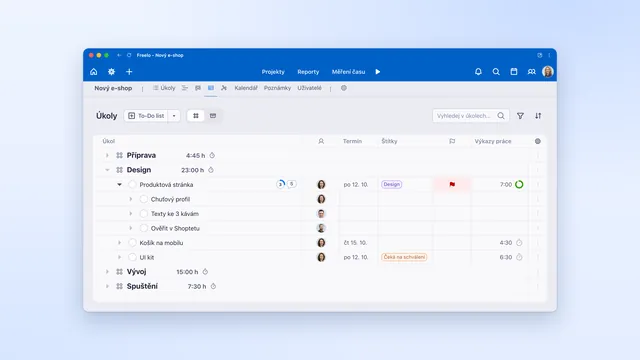Expand UI kit task

pos(120,258)
